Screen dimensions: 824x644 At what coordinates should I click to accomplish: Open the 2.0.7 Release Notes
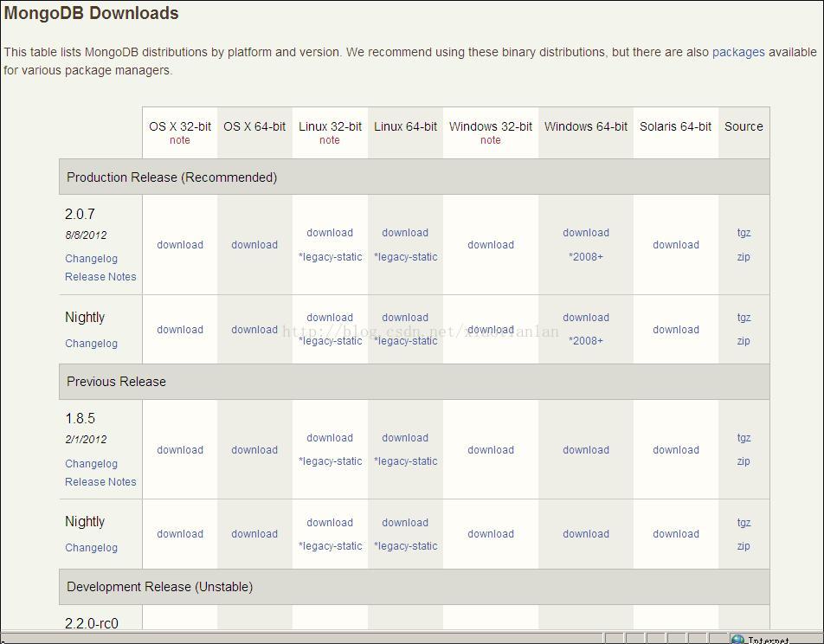click(x=100, y=276)
